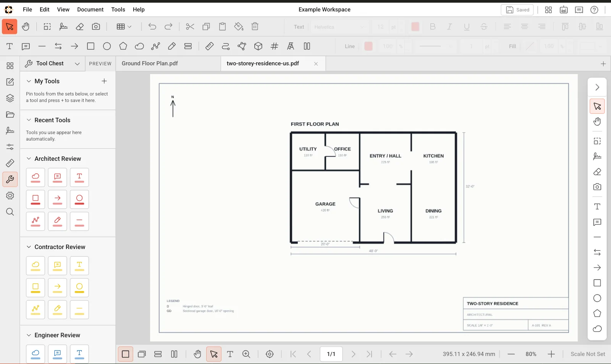
Task: Pick the Polygon shape tool in markup toolbar
Action: click(x=123, y=46)
